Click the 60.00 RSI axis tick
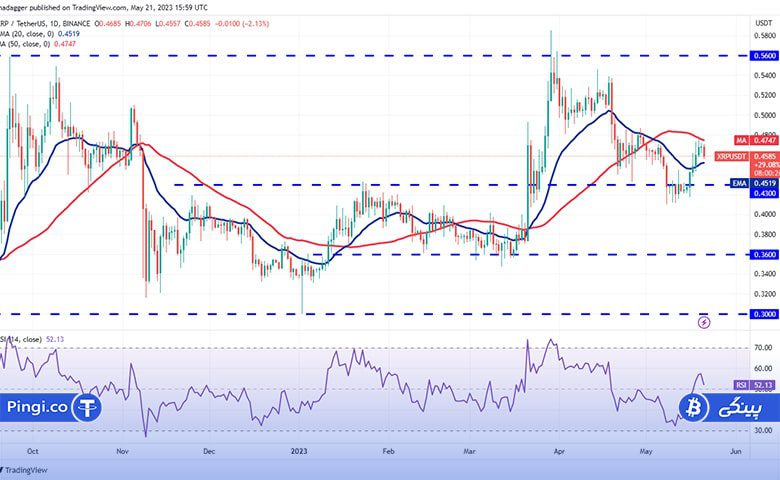Viewport: 780px width, 480px height. (x=763, y=369)
